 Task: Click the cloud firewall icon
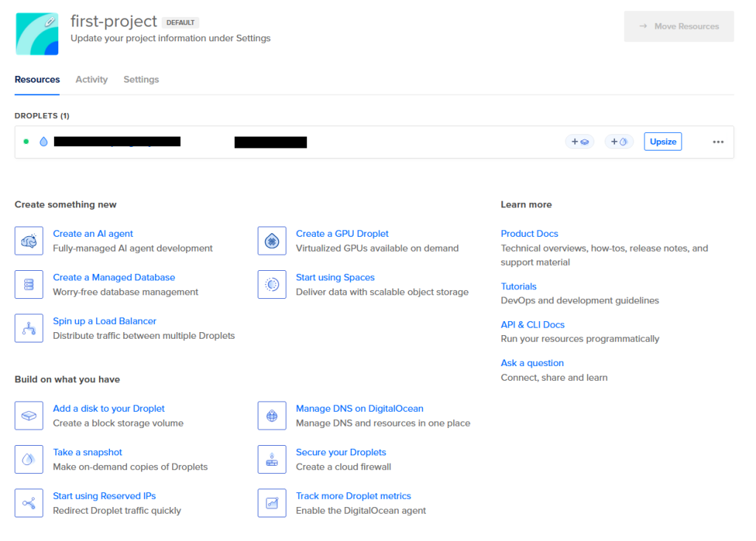[x=272, y=460]
